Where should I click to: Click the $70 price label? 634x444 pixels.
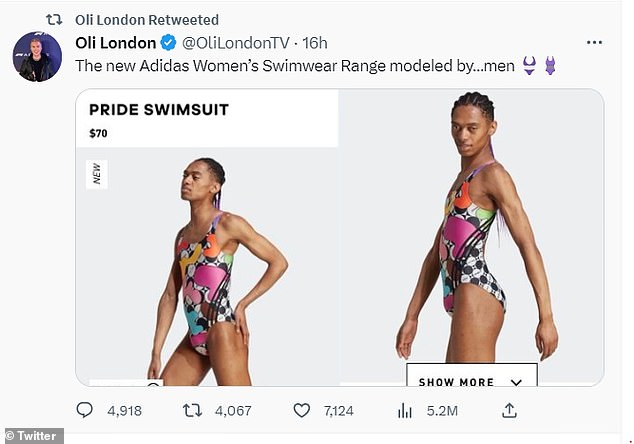coord(99,132)
